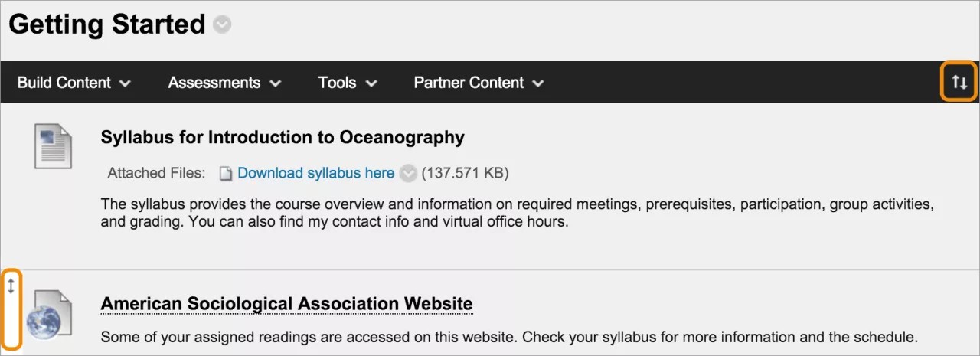This screenshot has width=980, height=356.
Task: Open the Getting Started options chevron
Action: pos(222,25)
